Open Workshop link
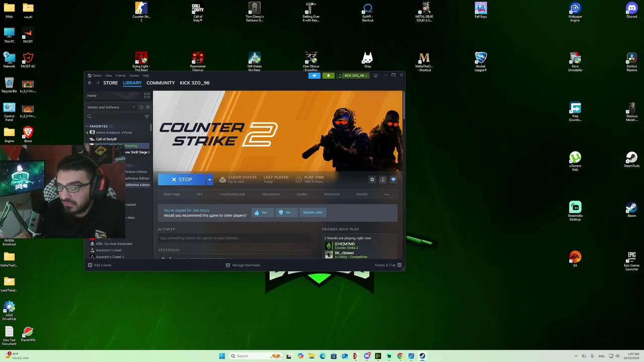Image resolution: width=644 pixels, height=362 pixels. (332, 194)
